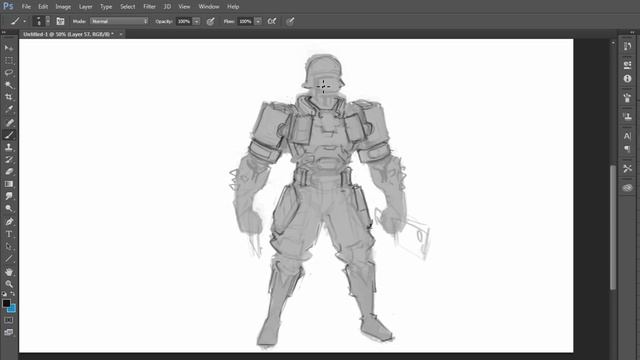
Task: Change the screen mode
Action: 9,332
